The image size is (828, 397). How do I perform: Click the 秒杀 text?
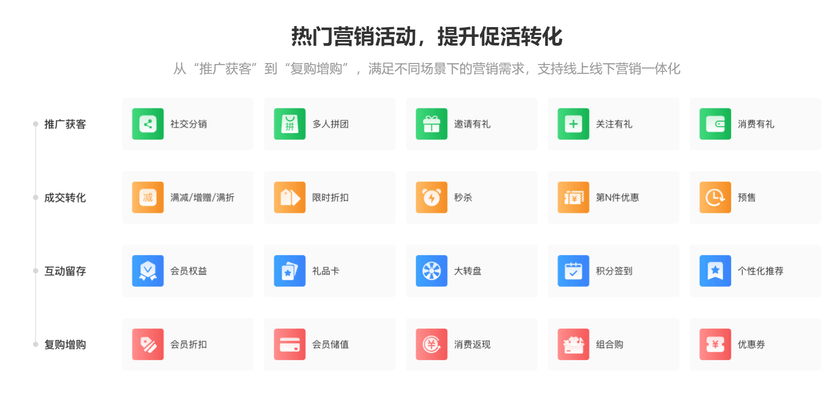click(x=463, y=198)
